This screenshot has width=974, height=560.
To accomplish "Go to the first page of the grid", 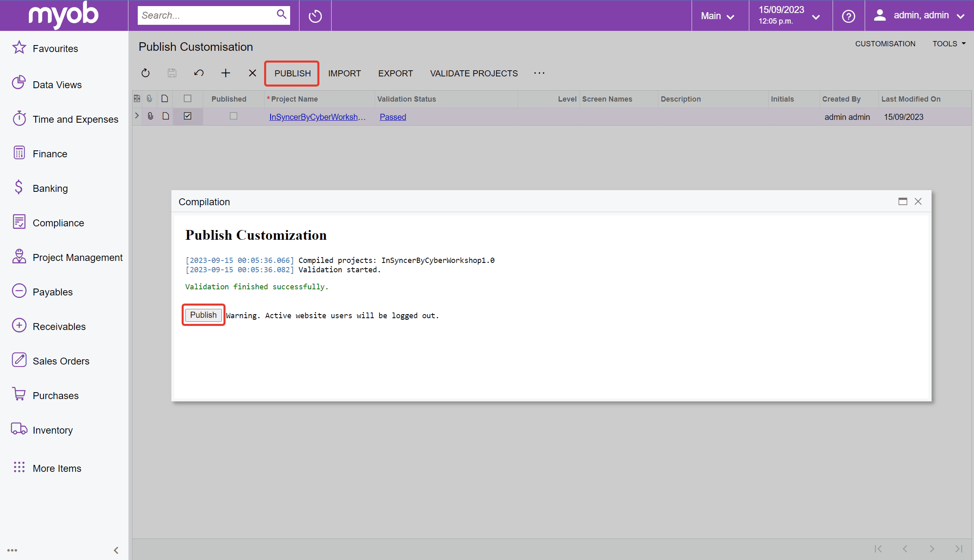I will (878, 549).
